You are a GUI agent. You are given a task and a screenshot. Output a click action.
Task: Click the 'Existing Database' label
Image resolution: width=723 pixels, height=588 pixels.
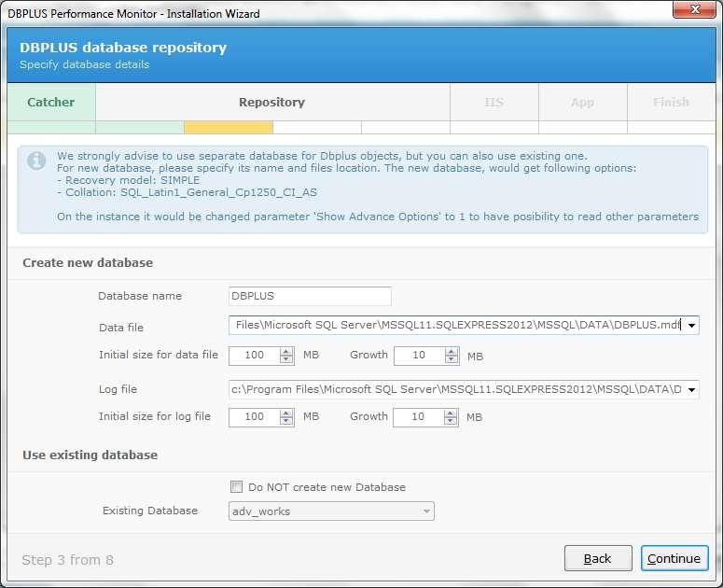pyautogui.click(x=150, y=511)
